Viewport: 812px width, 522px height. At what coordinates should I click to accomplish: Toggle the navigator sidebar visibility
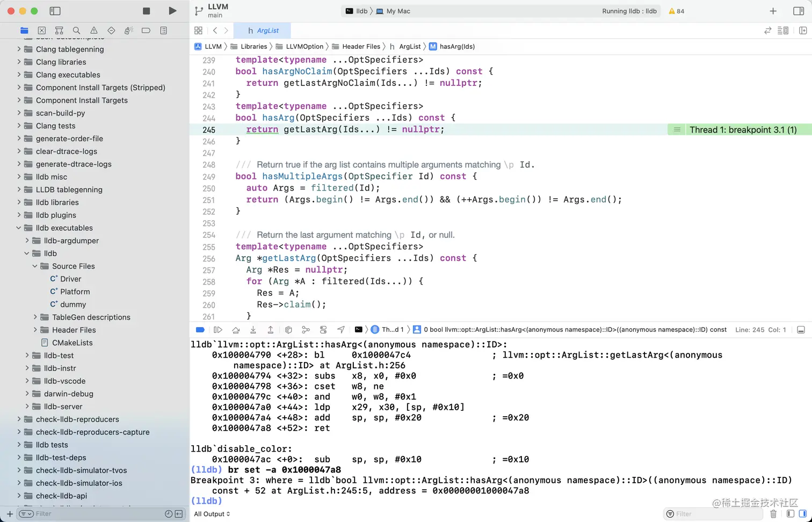[55, 11]
